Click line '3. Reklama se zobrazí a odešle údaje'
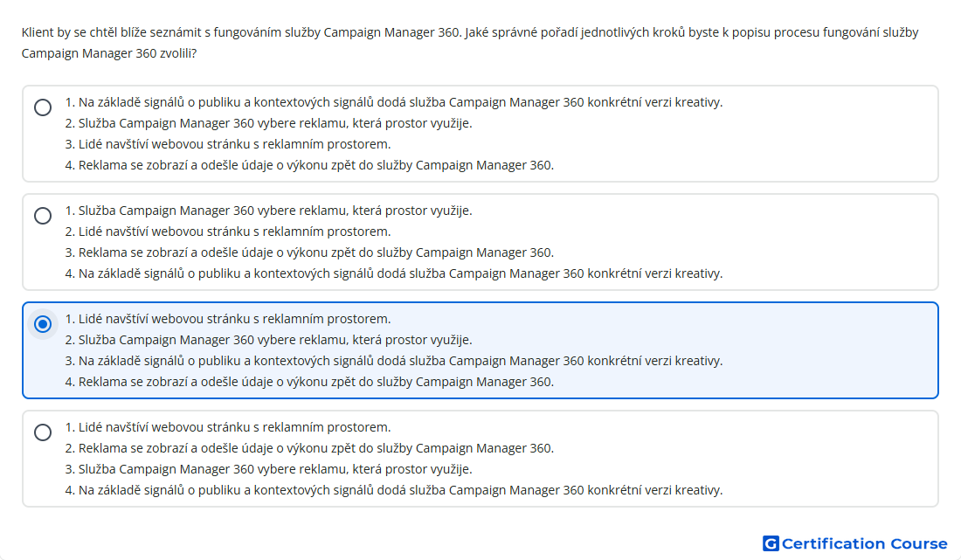This screenshot has height=560, width=961. 309,252
